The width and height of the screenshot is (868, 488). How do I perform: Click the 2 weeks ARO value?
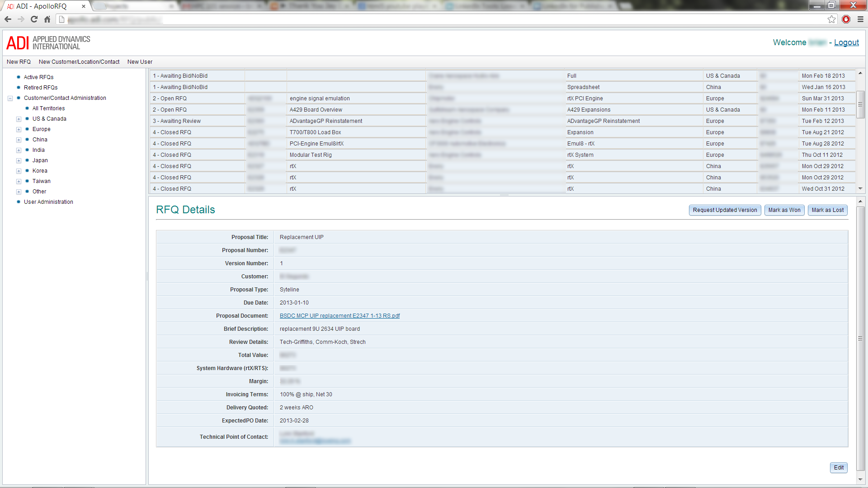296,408
